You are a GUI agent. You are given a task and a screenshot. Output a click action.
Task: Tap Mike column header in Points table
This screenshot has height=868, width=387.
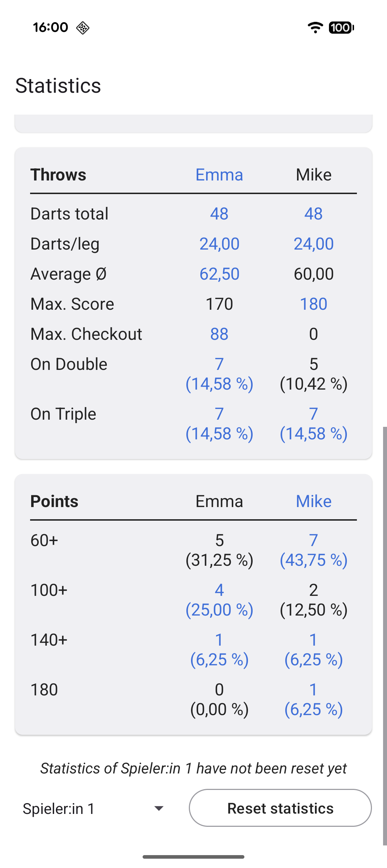pyautogui.click(x=314, y=501)
